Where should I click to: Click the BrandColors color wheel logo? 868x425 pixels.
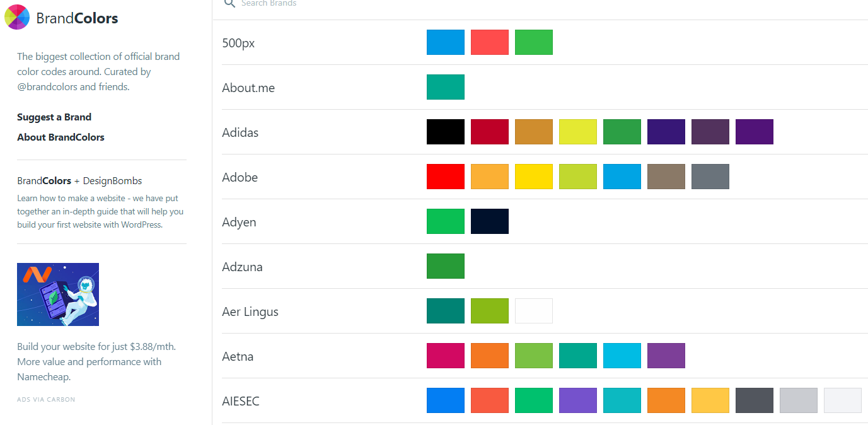point(17,17)
